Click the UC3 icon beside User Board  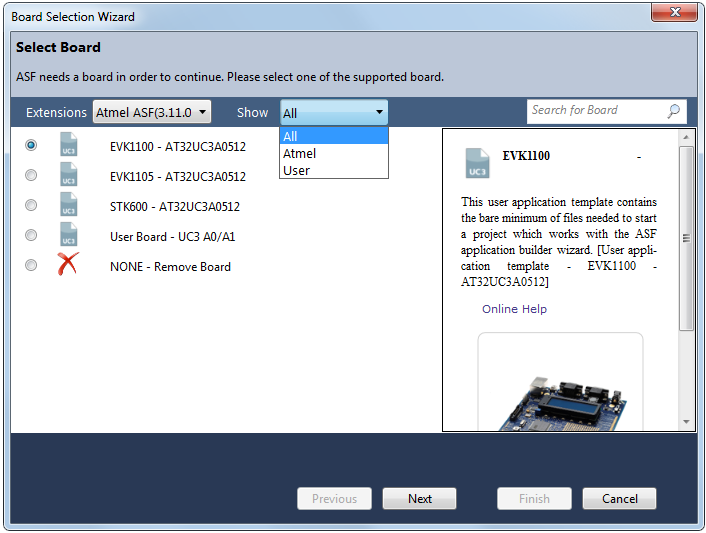coord(69,235)
